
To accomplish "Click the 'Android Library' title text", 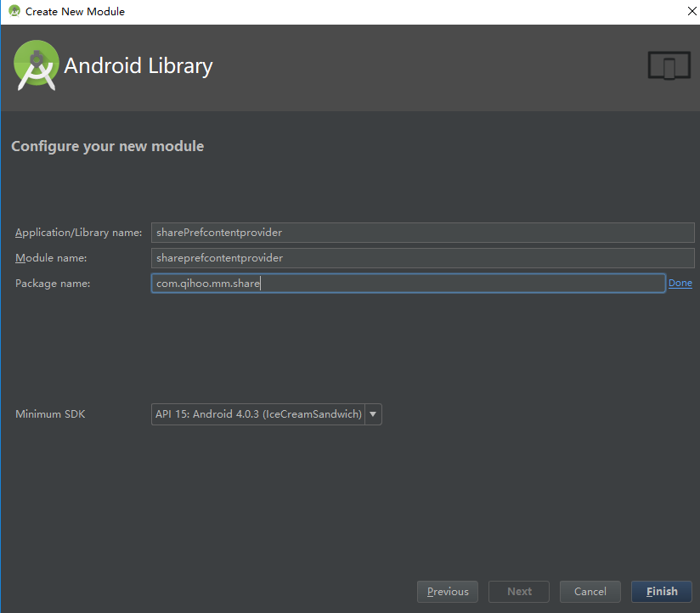I will (x=138, y=66).
